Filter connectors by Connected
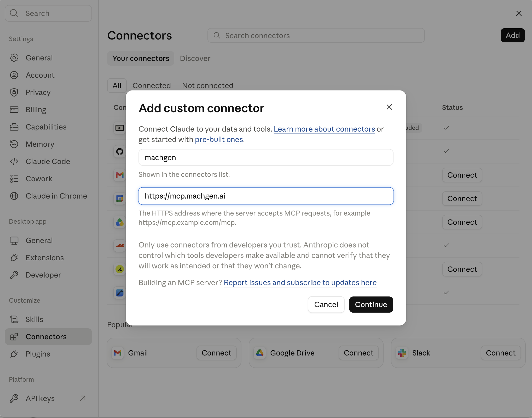This screenshot has height=418, width=532. (152, 86)
